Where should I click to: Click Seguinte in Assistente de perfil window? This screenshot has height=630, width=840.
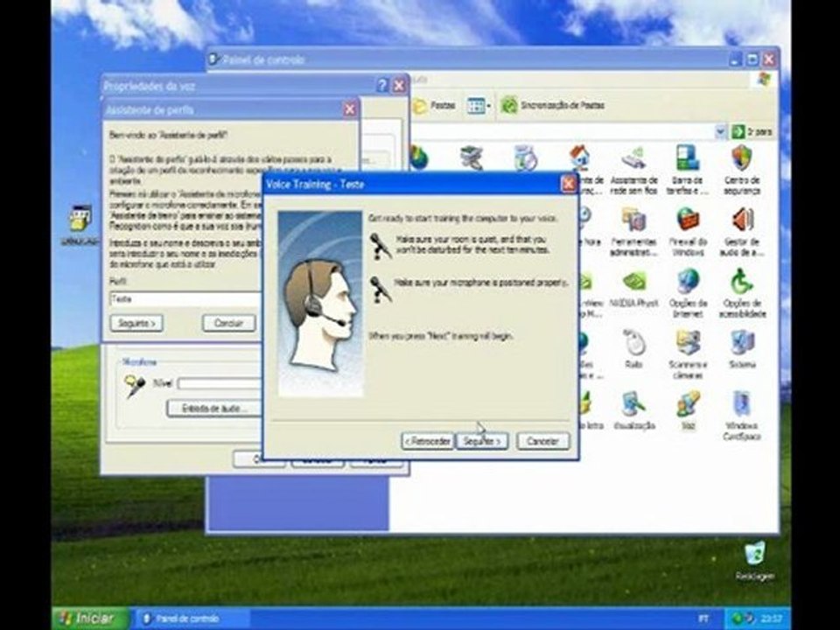click(136, 323)
